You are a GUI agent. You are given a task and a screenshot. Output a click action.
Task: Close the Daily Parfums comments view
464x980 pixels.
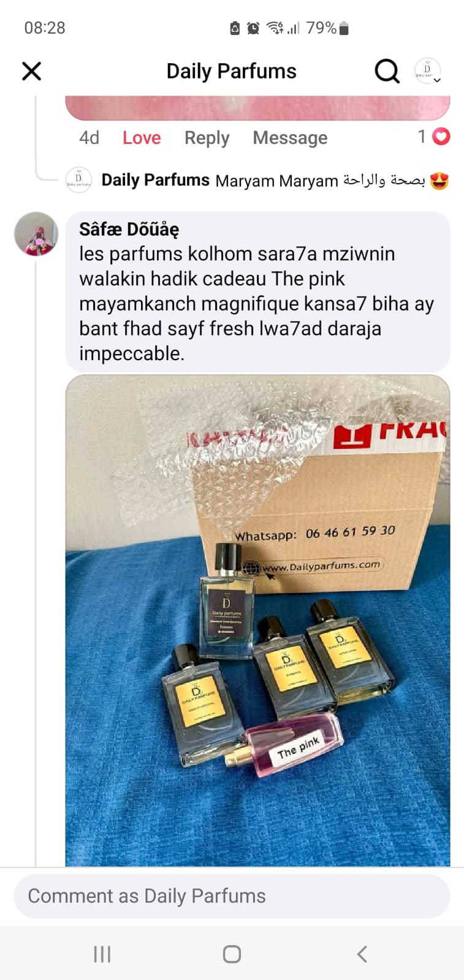point(31,71)
